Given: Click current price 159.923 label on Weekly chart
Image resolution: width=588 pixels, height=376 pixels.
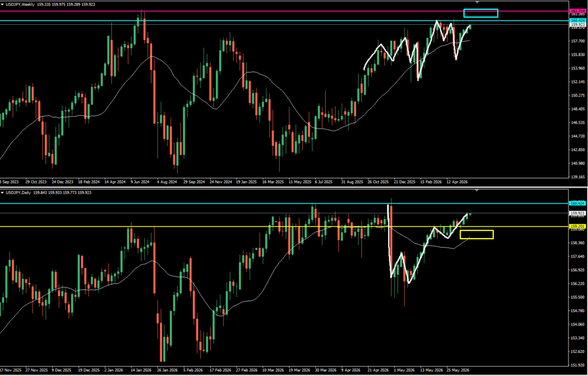Looking at the screenshot, I should coord(578,25).
